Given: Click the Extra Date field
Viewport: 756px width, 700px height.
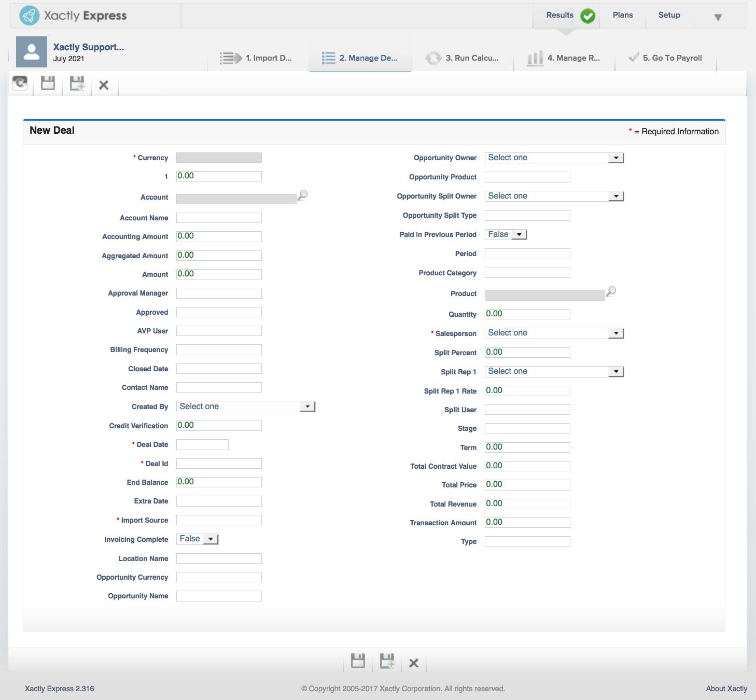Looking at the screenshot, I should click(x=219, y=501).
